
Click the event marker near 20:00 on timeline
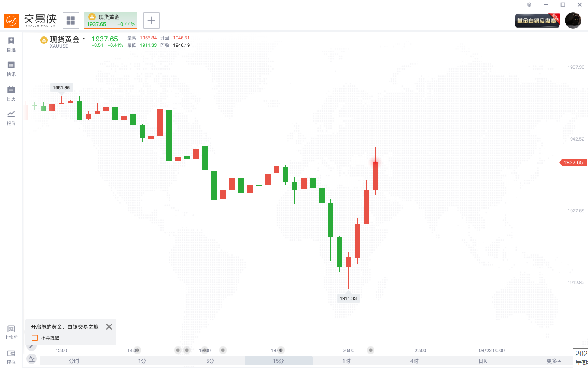[x=370, y=350]
